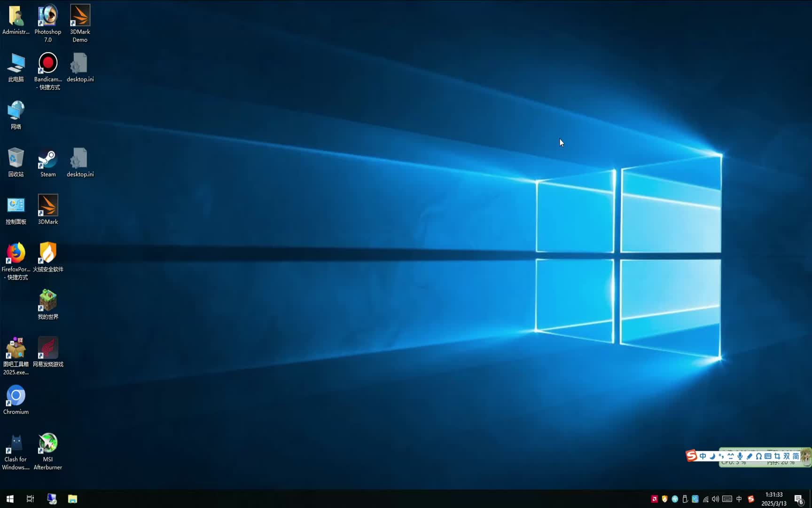Toggle punctuation mode on the Sogou toolbar
This screenshot has width=812, height=508.
click(721, 456)
